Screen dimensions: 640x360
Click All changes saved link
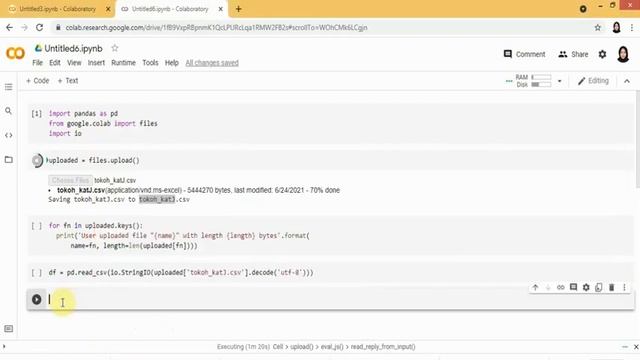(x=212, y=63)
